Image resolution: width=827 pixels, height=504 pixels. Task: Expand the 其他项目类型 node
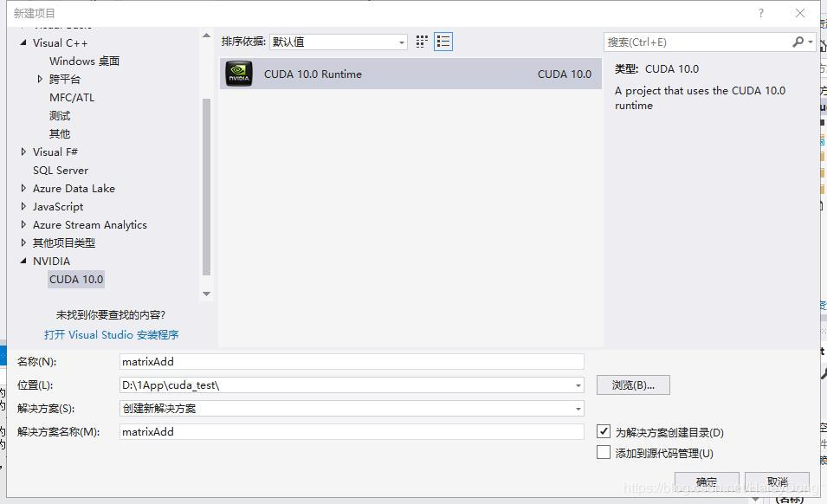tap(23, 242)
